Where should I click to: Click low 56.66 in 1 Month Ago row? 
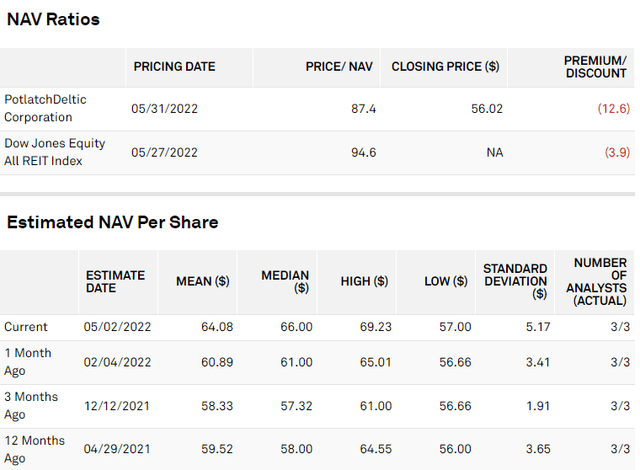tap(455, 362)
